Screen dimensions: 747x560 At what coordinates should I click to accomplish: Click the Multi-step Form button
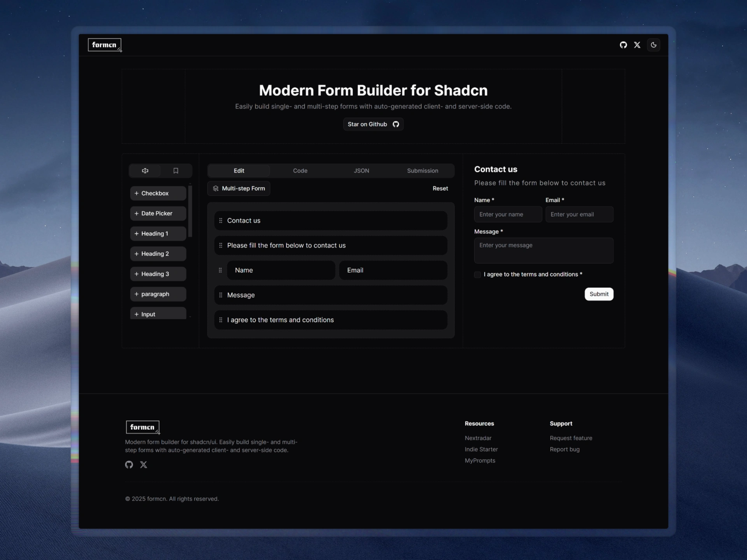coord(239,189)
